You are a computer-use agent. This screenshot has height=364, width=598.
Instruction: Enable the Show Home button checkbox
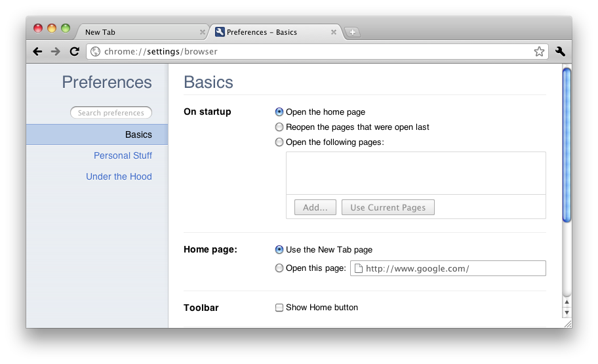pyautogui.click(x=279, y=308)
